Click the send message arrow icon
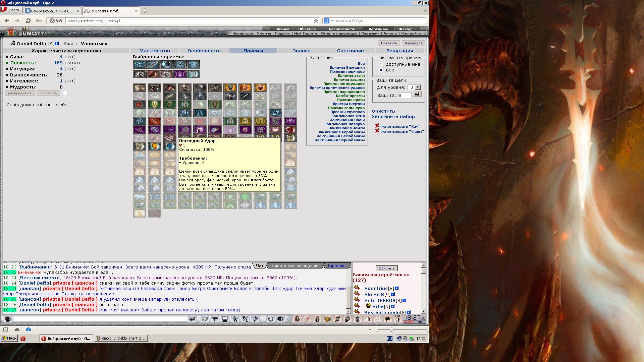Viewport: 644px width, 362px height. (x=192, y=319)
